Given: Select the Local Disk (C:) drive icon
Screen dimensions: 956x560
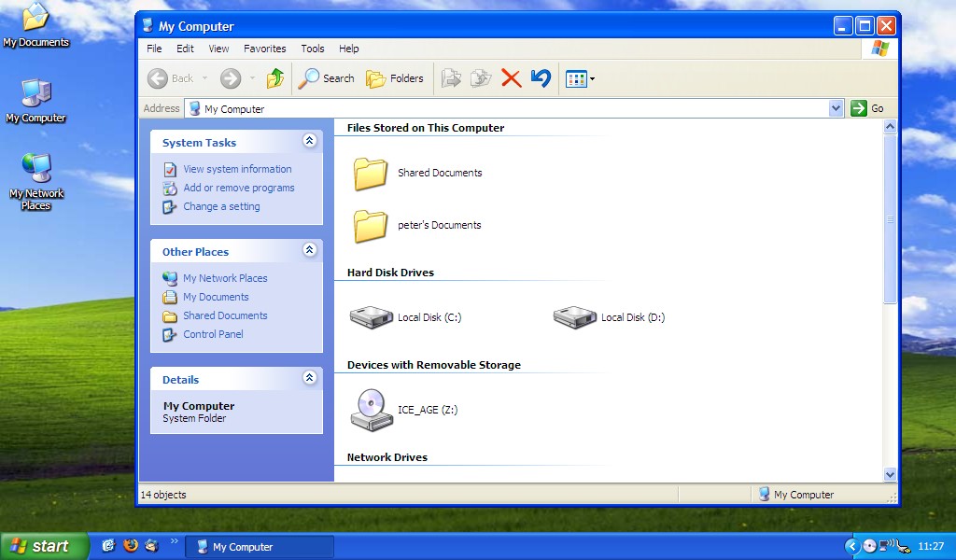Looking at the screenshot, I should pyautogui.click(x=371, y=317).
